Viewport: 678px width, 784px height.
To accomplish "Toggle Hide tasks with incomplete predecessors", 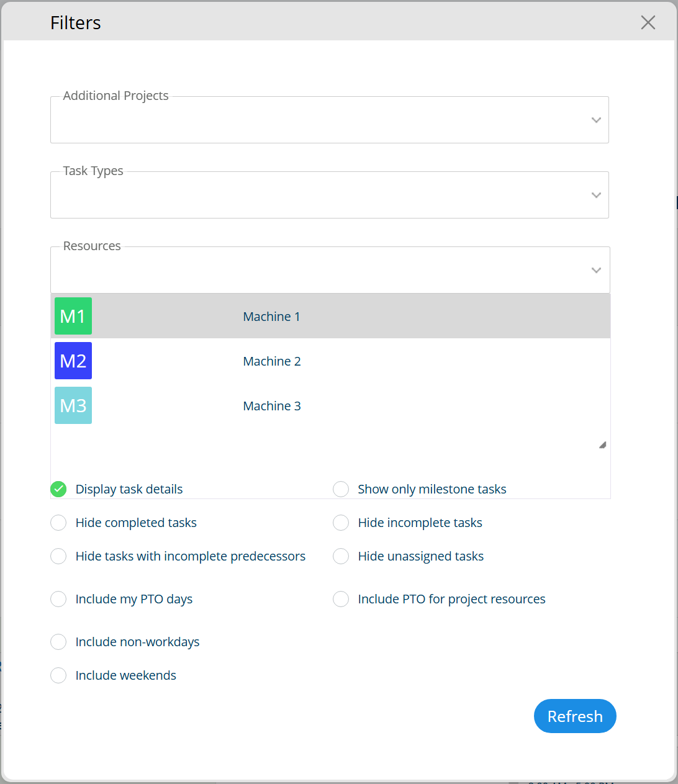I will (58, 556).
